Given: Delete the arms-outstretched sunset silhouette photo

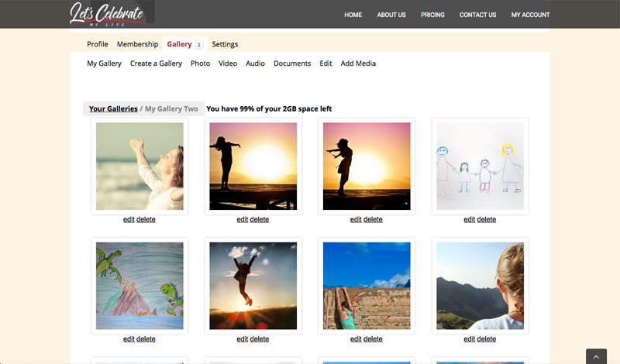Looking at the screenshot, I should point(259,219).
